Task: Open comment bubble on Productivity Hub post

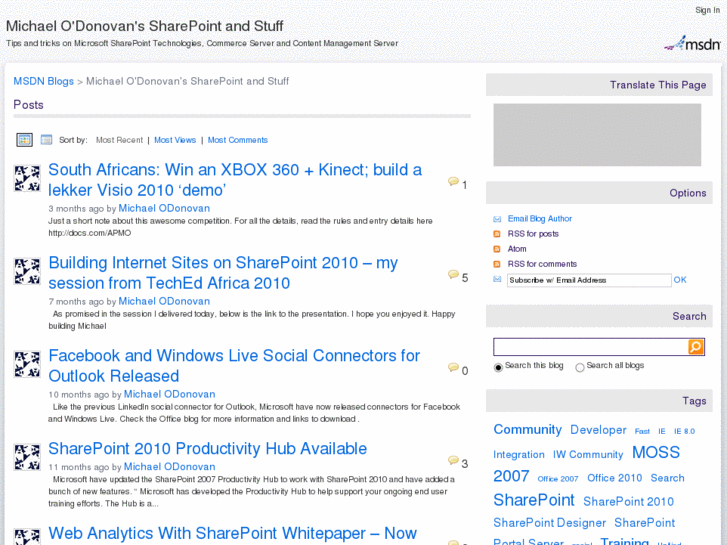Action: [x=453, y=460]
